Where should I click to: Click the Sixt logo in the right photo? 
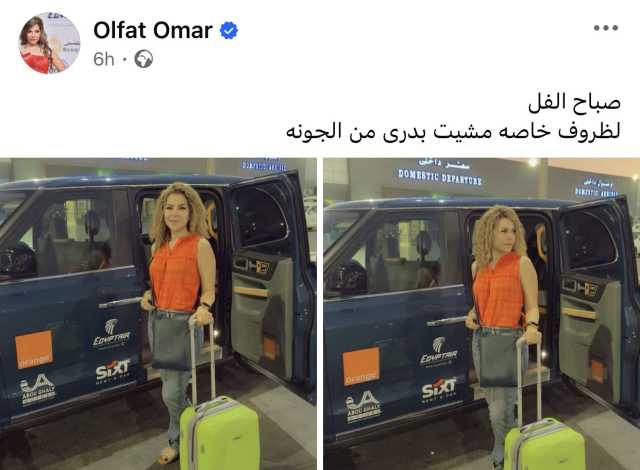tap(439, 390)
